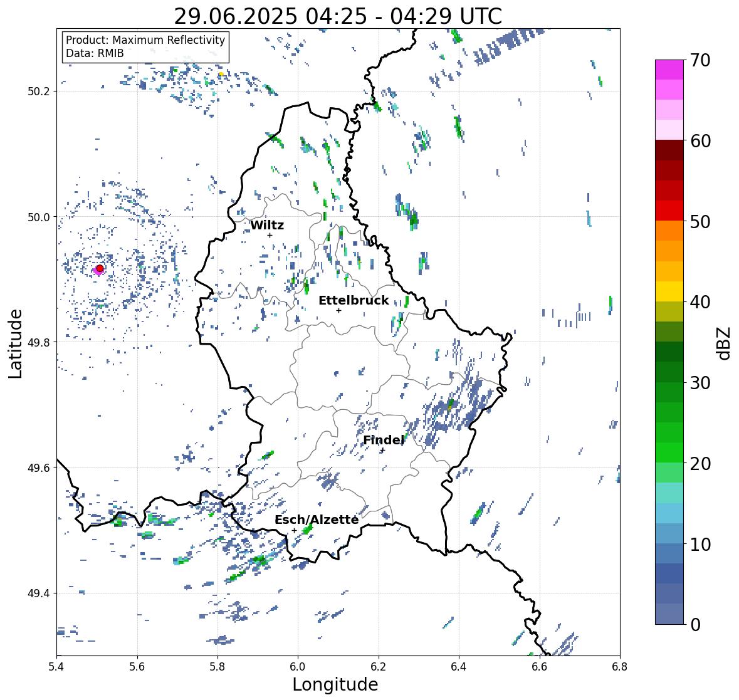The image size is (739, 700).
Task: Click the 6.0 longitude tick label
Action: tap(298, 666)
